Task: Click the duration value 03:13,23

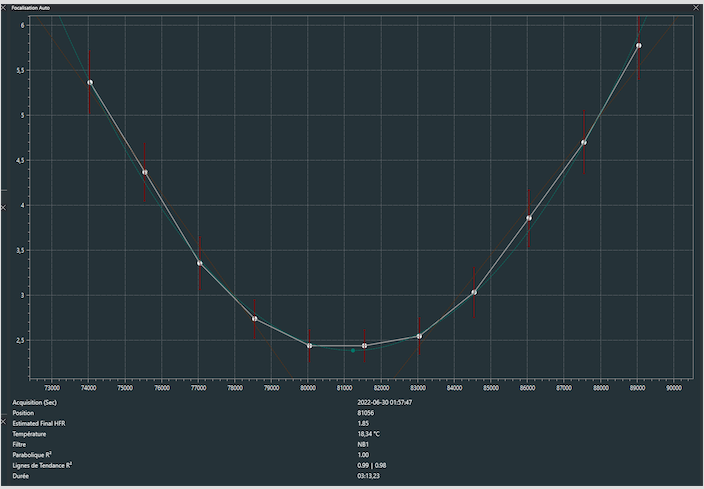Action: pyautogui.click(x=369, y=476)
